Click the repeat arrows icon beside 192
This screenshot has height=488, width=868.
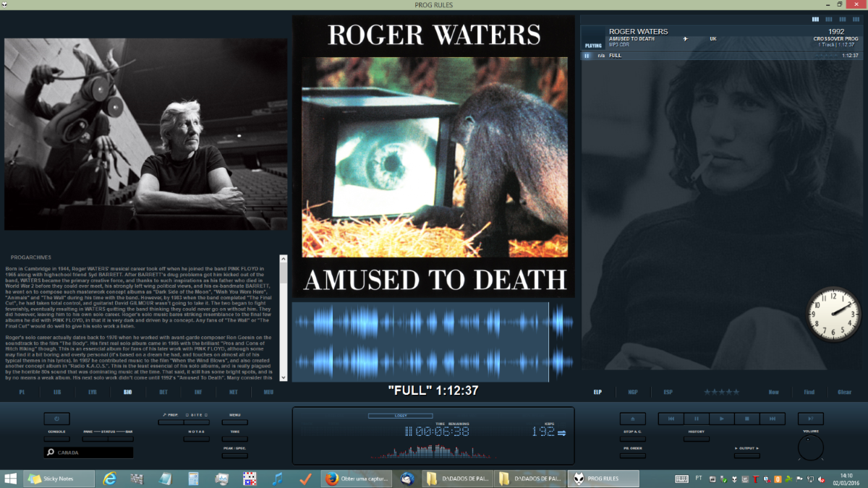[561, 432]
